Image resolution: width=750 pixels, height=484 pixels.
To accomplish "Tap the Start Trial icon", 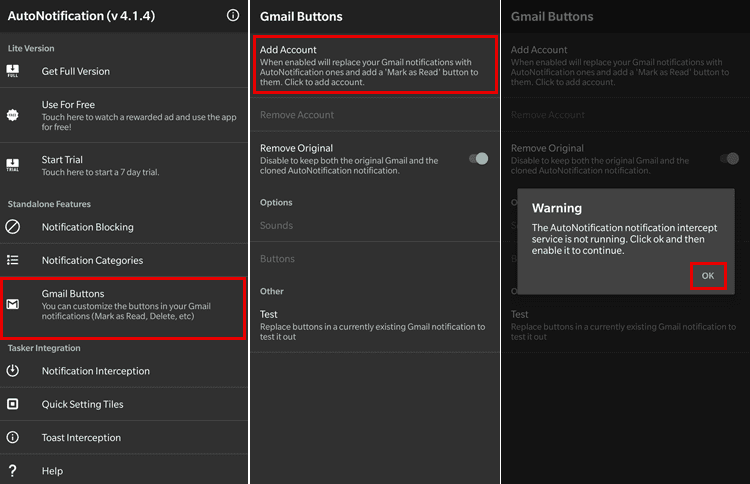I will tap(13, 165).
